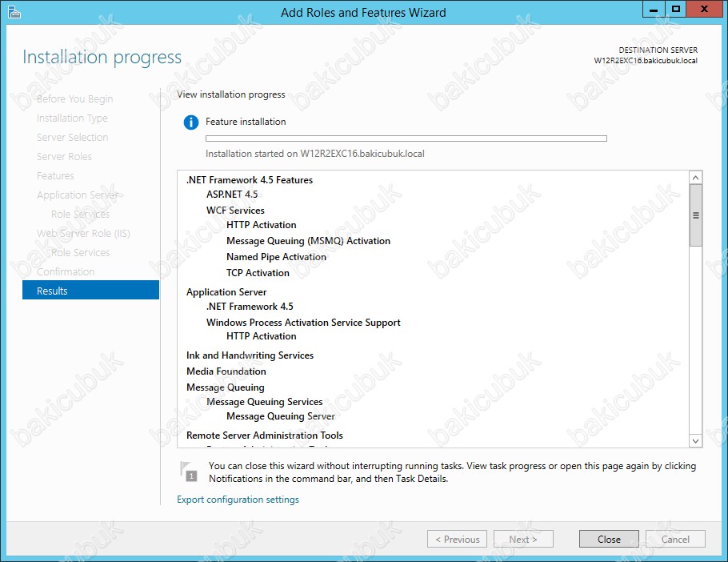Click the Cancel button

675,540
